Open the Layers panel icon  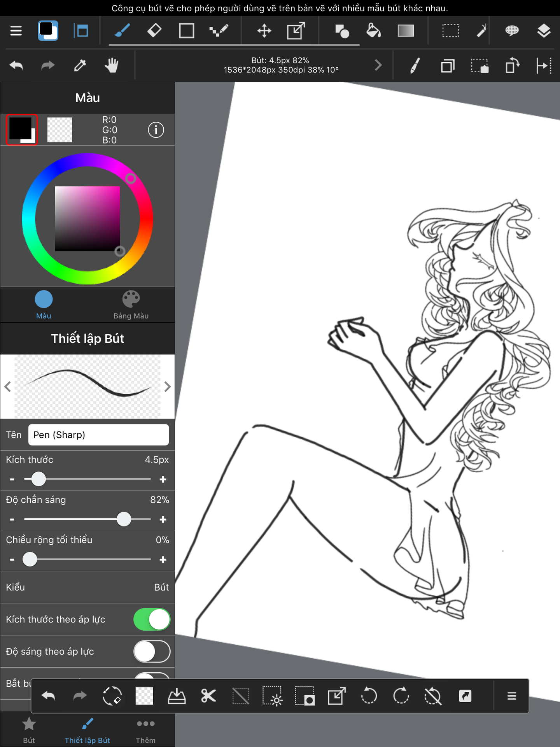click(543, 30)
